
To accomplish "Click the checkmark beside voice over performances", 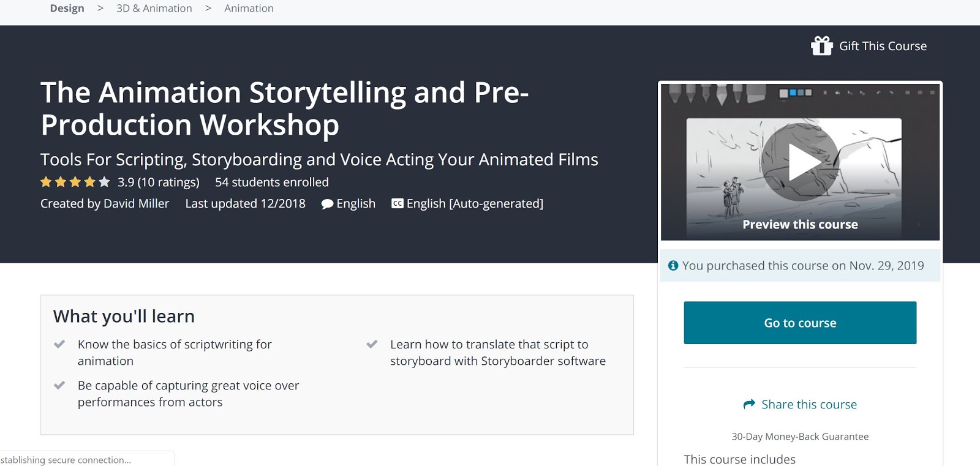I will pyautogui.click(x=59, y=385).
